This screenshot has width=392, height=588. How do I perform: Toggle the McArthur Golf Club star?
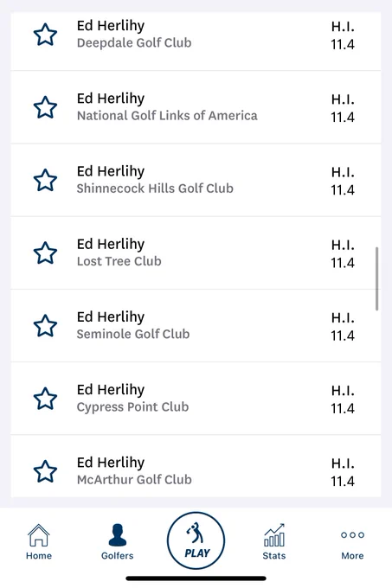(x=45, y=471)
